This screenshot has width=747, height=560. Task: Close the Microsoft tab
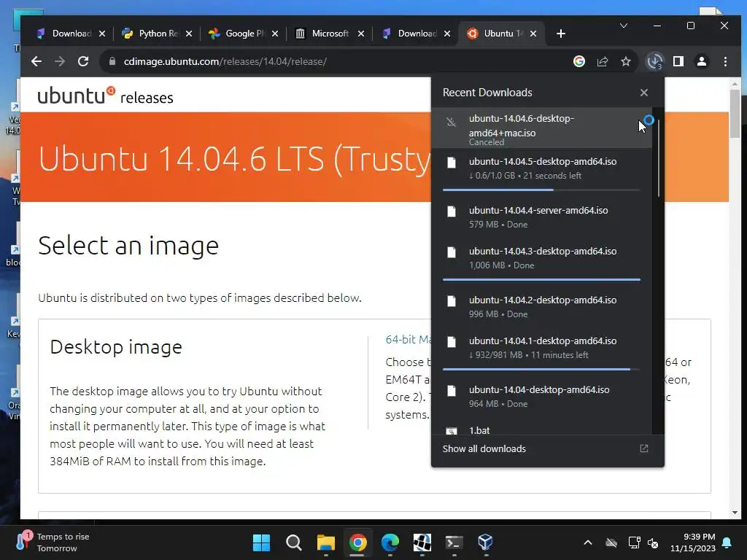point(361,34)
